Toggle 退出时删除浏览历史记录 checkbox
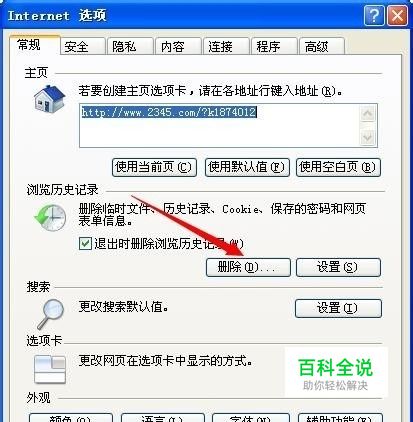The image size is (413, 422). pyautogui.click(x=85, y=243)
